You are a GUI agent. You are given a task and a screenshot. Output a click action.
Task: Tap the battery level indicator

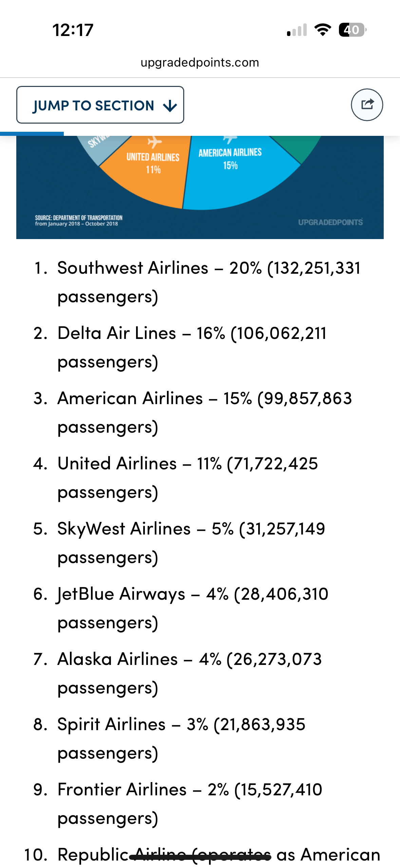pos(352,30)
